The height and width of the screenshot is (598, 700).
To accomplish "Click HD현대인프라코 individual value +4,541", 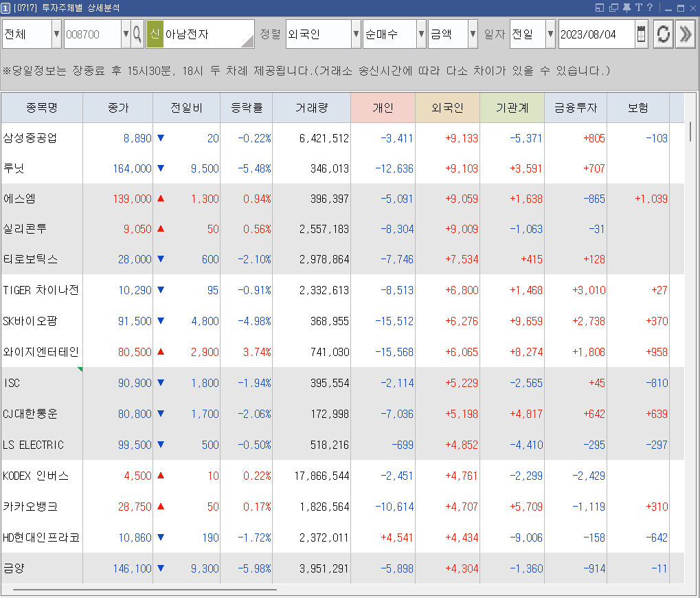I will pos(397,538).
